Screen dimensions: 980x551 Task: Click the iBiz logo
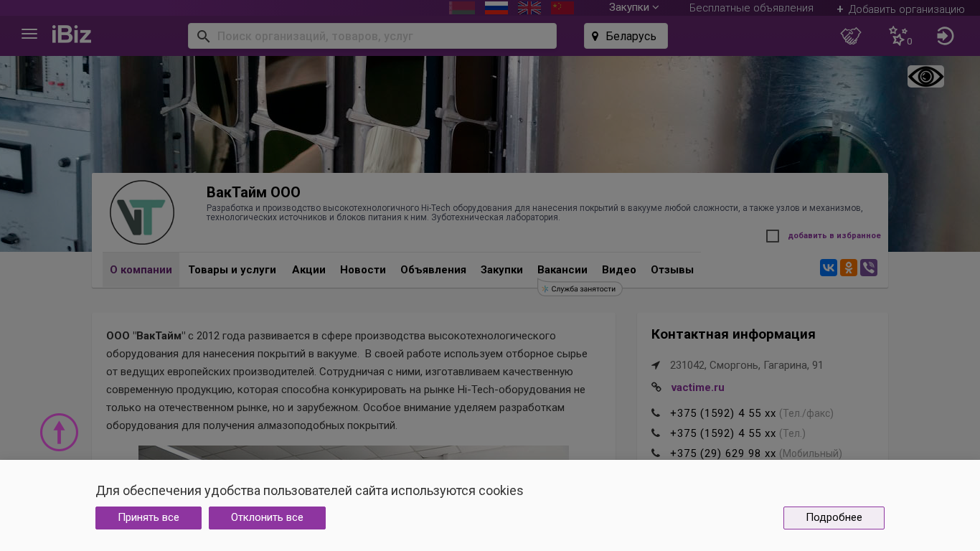[72, 34]
